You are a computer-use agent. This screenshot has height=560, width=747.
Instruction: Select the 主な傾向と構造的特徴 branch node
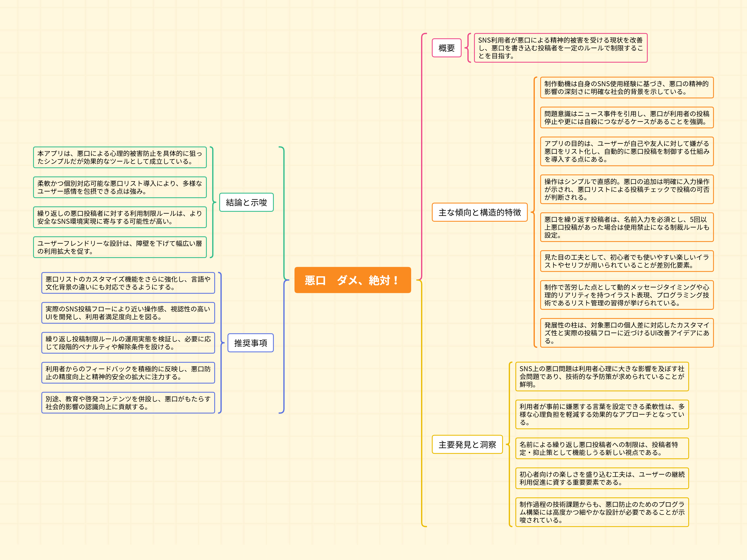click(x=479, y=212)
